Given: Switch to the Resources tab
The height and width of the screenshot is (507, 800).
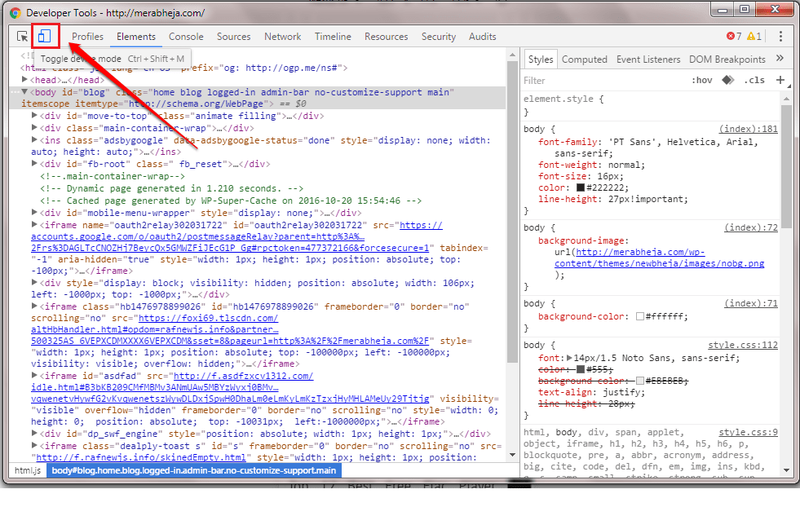Looking at the screenshot, I should point(386,37).
